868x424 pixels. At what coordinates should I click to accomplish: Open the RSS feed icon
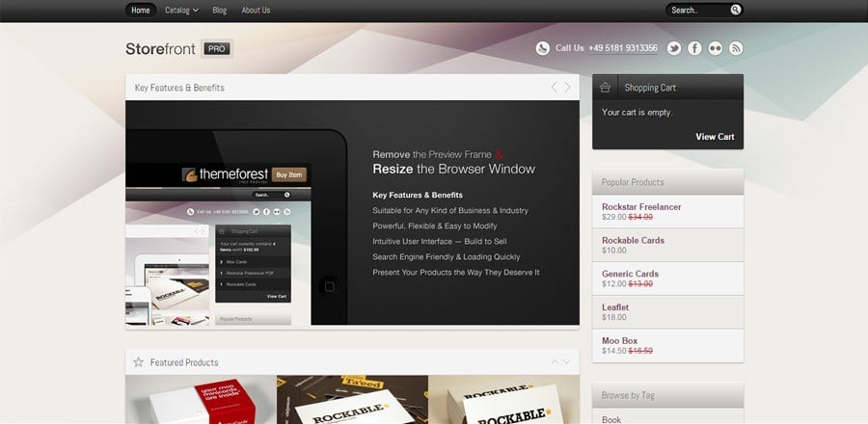click(x=735, y=48)
